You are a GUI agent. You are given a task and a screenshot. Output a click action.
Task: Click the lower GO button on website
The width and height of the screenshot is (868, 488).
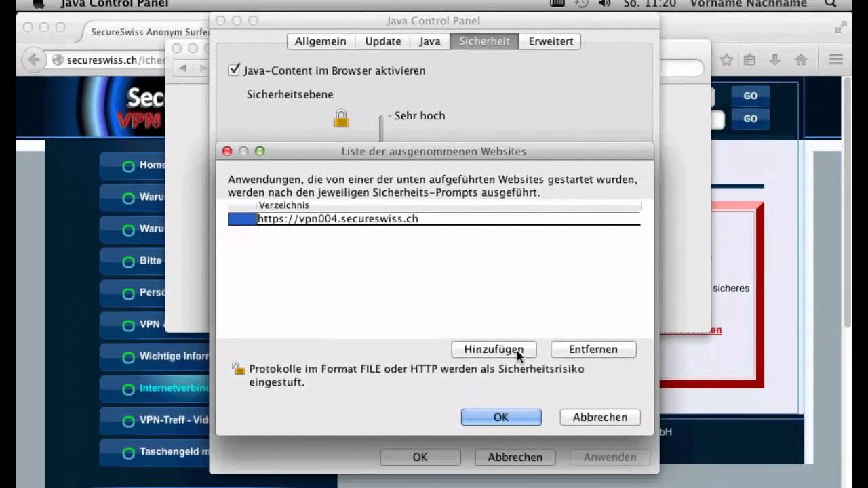click(750, 119)
